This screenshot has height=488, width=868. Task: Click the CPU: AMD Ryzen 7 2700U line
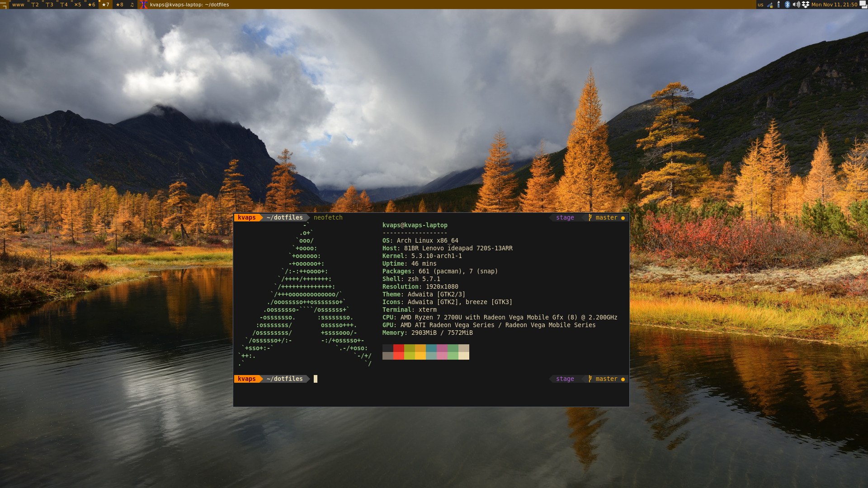tap(500, 317)
